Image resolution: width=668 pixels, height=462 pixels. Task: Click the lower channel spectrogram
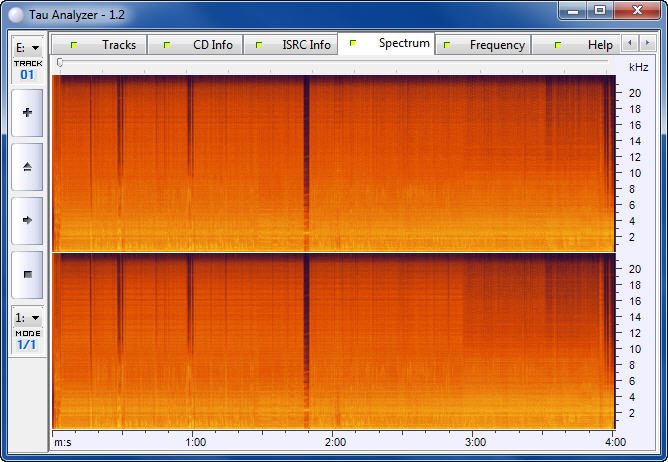(x=332, y=341)
